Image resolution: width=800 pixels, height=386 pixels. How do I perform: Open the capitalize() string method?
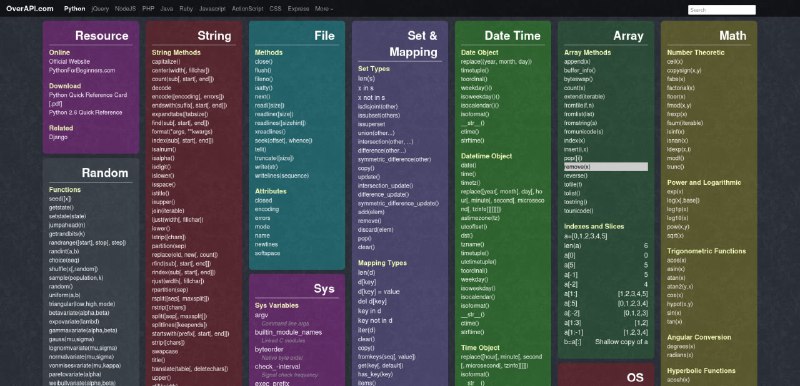point(166,61)
